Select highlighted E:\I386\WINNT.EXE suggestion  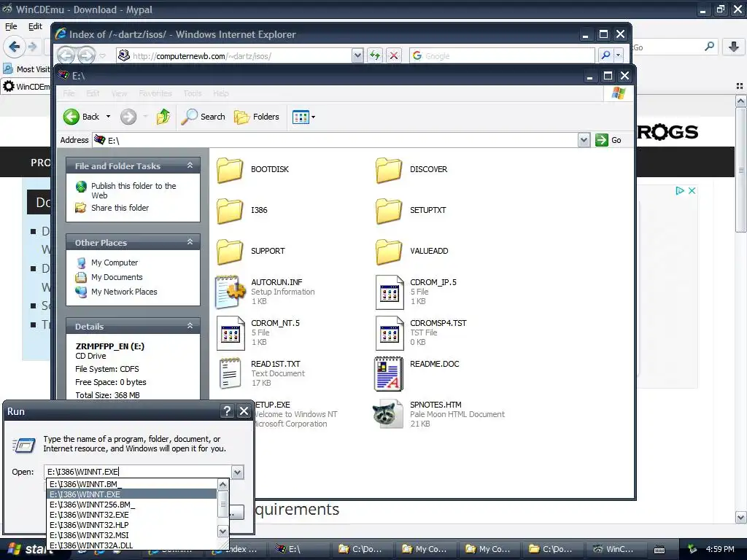click(x=132, y=494)
